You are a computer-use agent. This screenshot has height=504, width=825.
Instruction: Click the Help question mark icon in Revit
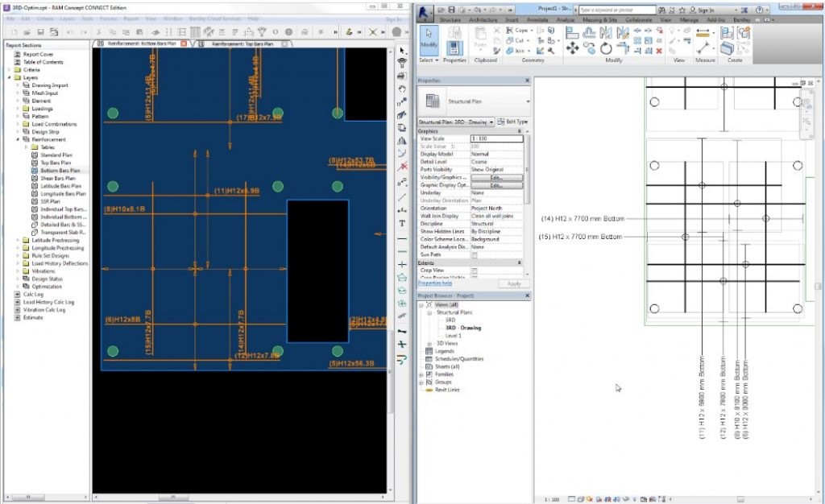coord(759,10)
